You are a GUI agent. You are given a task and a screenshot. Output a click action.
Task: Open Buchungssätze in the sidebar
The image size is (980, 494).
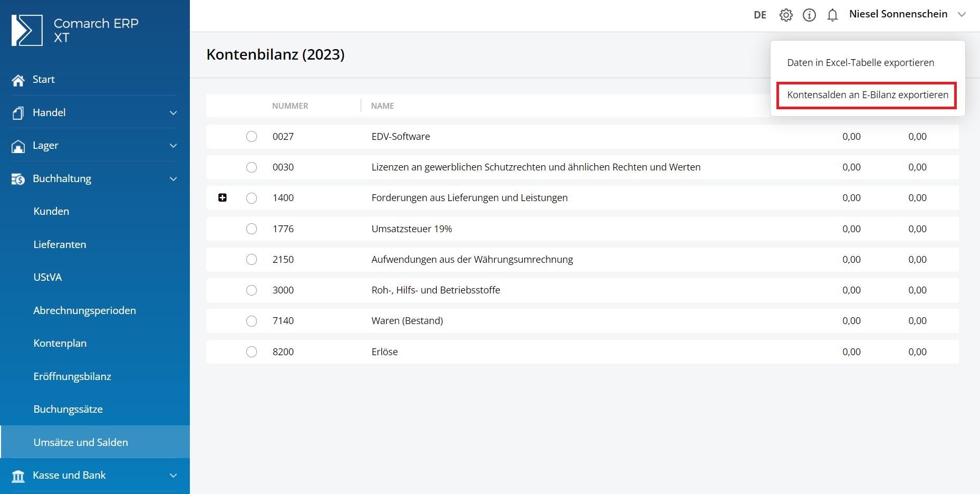pos(68,409)
